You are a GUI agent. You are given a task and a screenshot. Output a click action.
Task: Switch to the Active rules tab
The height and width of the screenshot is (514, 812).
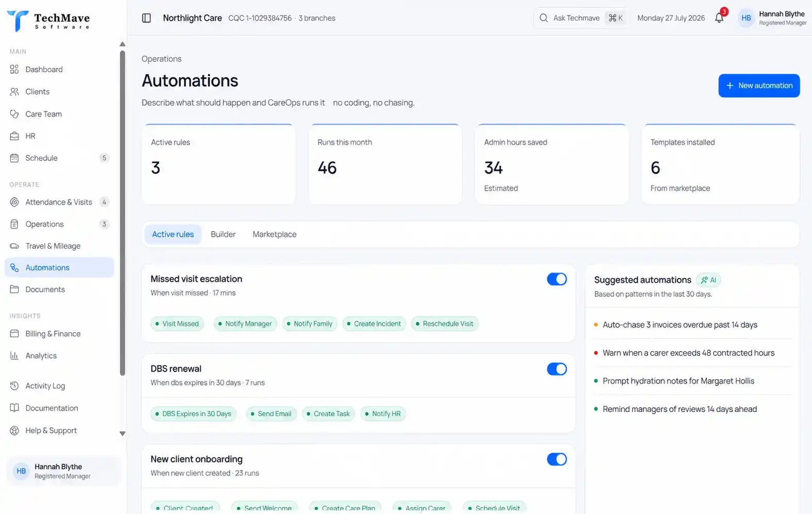click(x=173, y=234)
